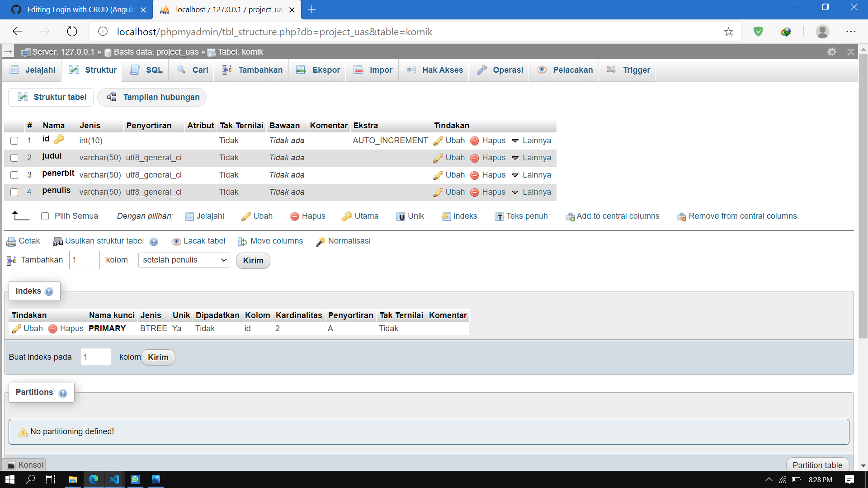Open phpMyAdmin page settings gear icon
The image size is (868, 488).
click(x=832, y=52)
